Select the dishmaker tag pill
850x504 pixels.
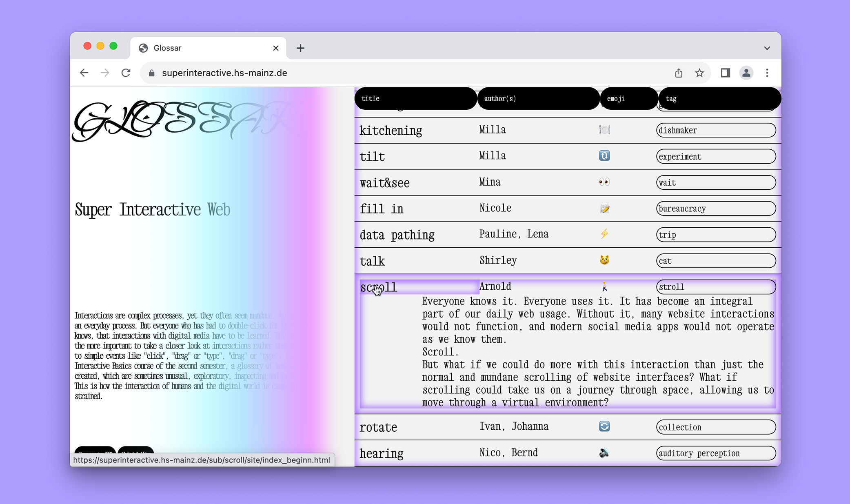(x=715, y=131)
